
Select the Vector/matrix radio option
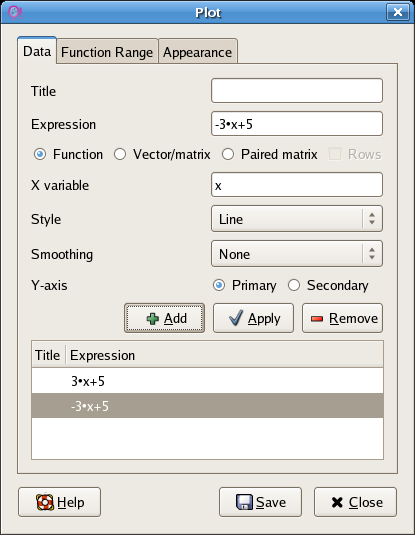[x=120, y=154]
